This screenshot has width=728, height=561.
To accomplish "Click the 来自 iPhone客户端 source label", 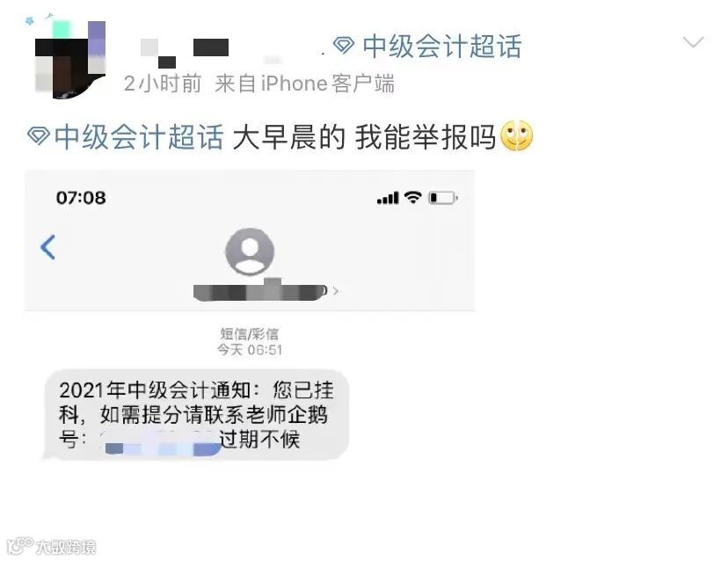I will coord(304,84).
